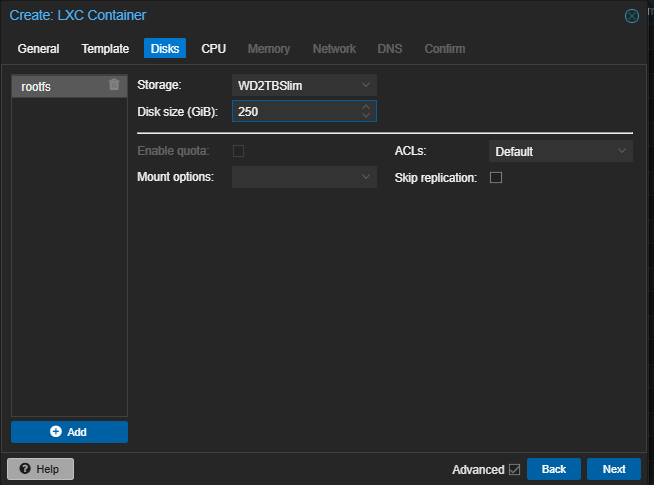Uncheck the Advanced options checkbox

click(x=514, y=470)
